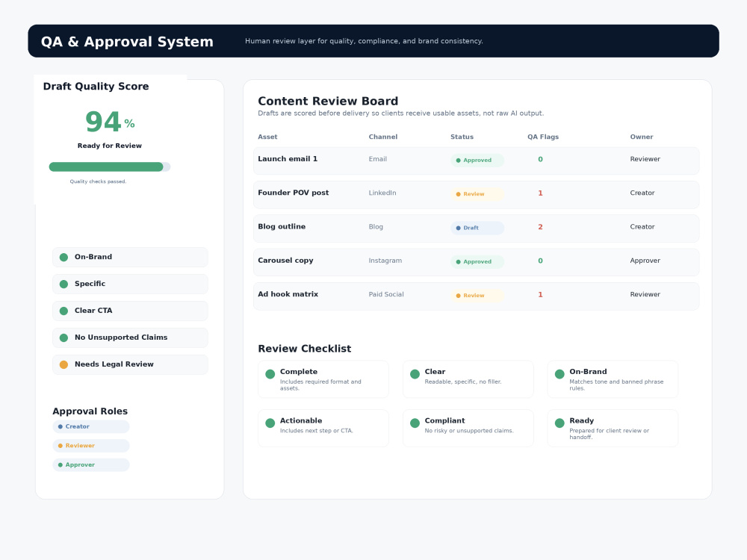Click the QA Flags column header
This screenshot has height=560, width=747.
coord(543,137)
